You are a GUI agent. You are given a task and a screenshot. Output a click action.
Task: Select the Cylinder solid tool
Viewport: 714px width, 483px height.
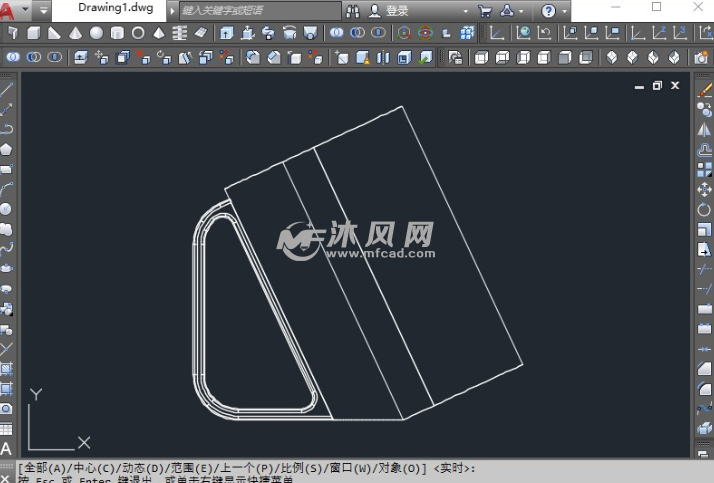[x=117, y=33]
